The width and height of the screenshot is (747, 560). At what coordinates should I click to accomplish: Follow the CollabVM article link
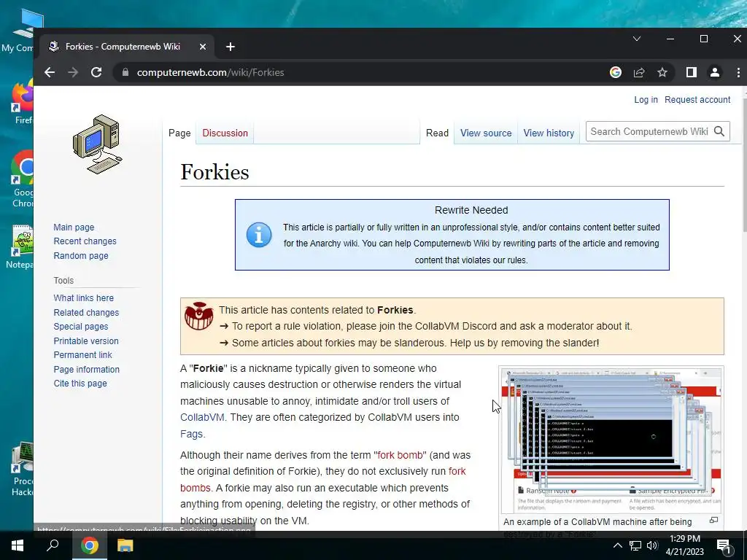[x=202, y=417]
